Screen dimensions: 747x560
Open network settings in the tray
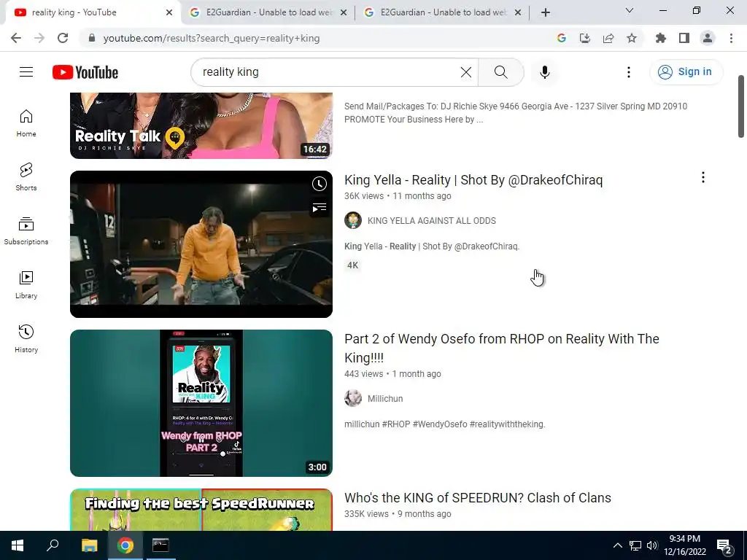(x=635, y=545)
